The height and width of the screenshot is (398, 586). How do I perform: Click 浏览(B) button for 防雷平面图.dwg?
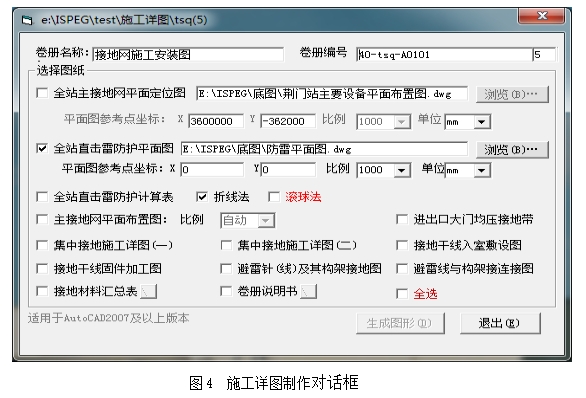[512, 149]
